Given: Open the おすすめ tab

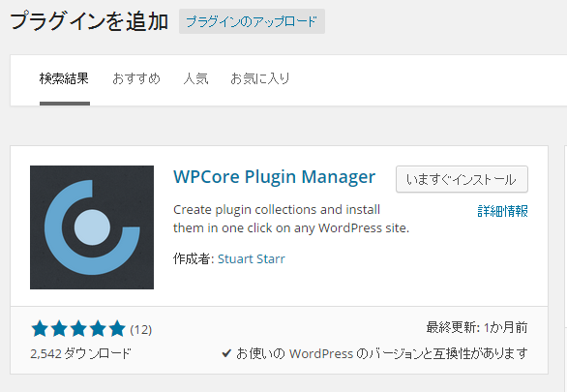Looking at the screenshot, I should pyautogui.click(x=136, y=78).
